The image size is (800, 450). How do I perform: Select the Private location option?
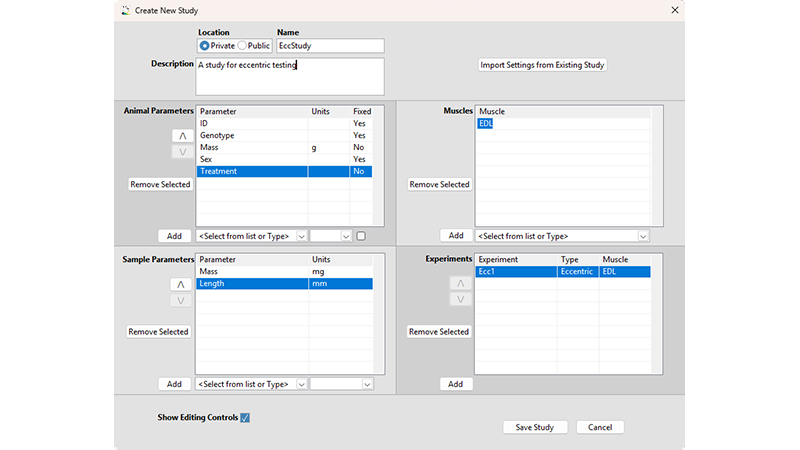click(205, 46)
